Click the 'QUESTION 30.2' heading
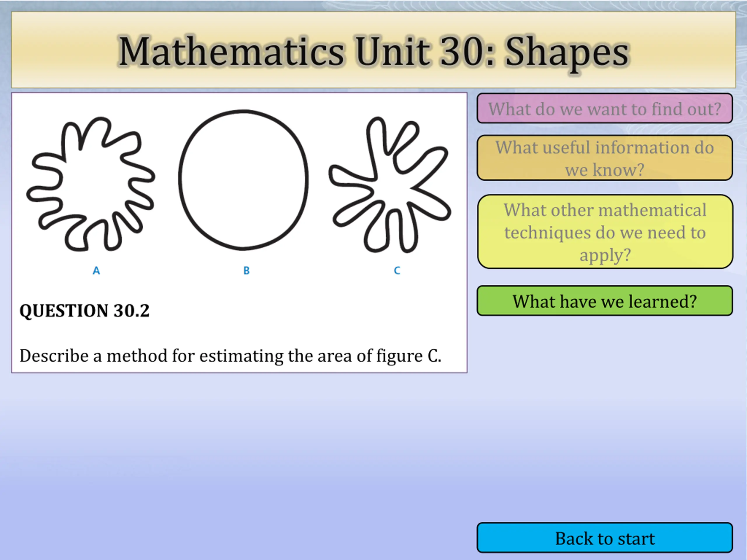Screen dimensions: 747x560 [84, 311]
